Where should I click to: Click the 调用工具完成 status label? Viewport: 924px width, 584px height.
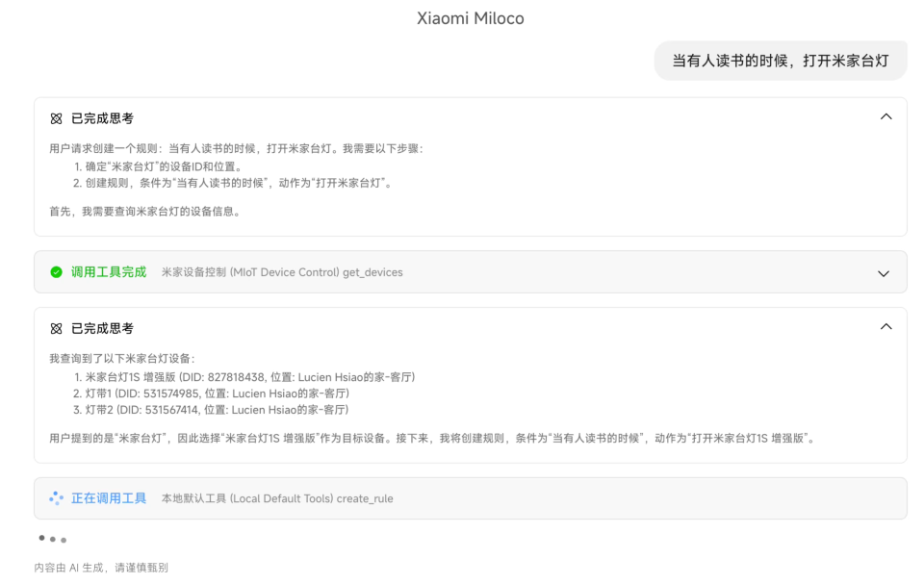[x=109, y=272]
